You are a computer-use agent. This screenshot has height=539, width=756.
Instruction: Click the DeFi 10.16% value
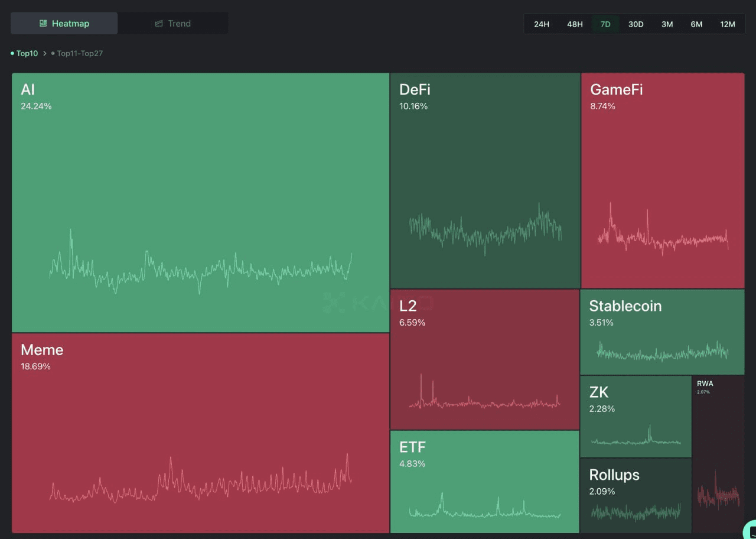pos(413,106)
